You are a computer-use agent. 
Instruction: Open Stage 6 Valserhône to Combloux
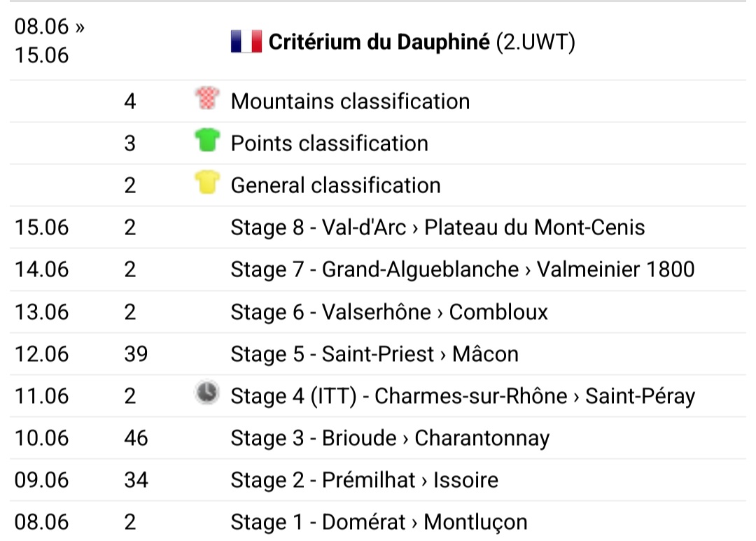coord(389,312)
